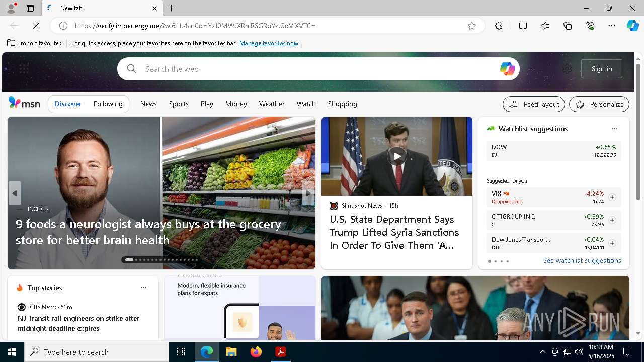644x362 pixels.
Task: Click the Copilot icon in search box
Action: click(507, 69)
